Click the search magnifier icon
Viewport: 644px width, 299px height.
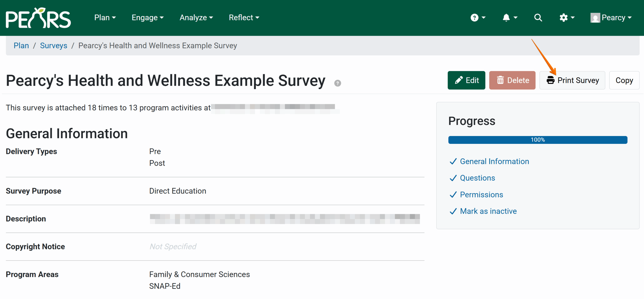point(538,18)
